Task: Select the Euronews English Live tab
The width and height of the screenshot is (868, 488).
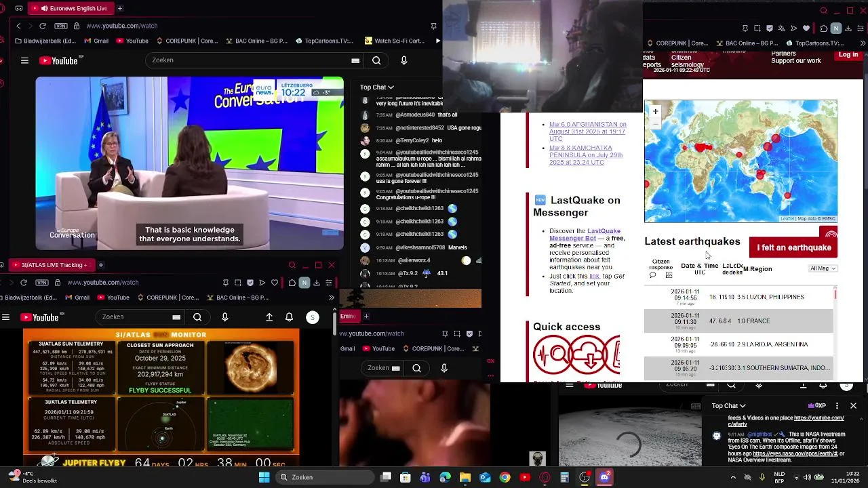Action: click(71, 8)
